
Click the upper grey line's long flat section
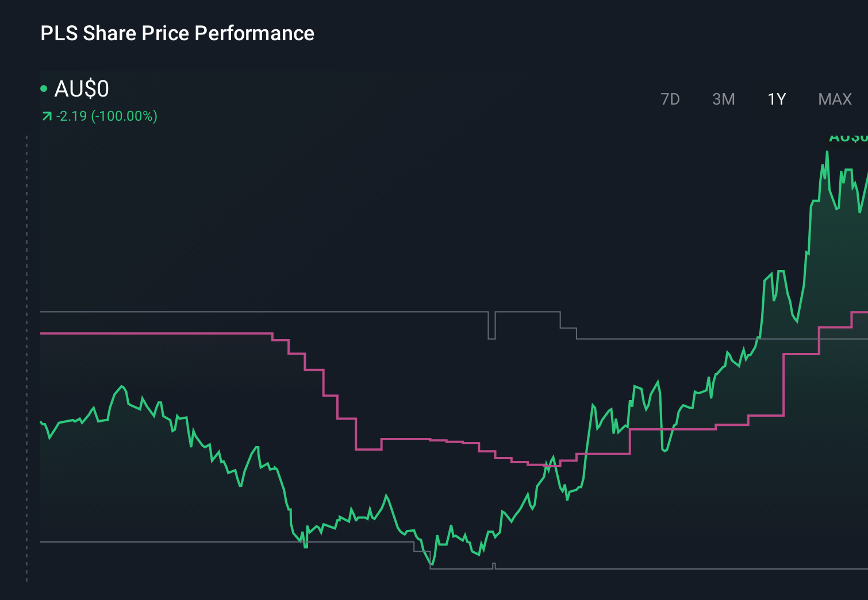pos(259,312)
